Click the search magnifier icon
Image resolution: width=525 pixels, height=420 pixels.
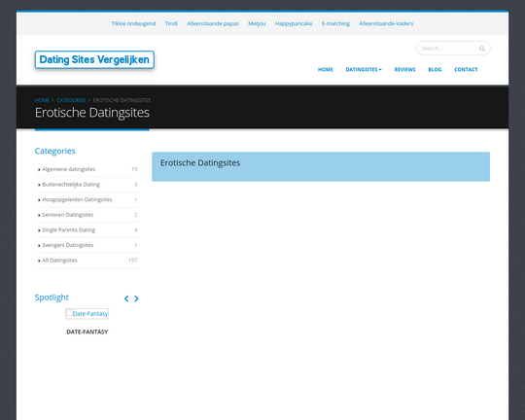[x=482, y=49]
